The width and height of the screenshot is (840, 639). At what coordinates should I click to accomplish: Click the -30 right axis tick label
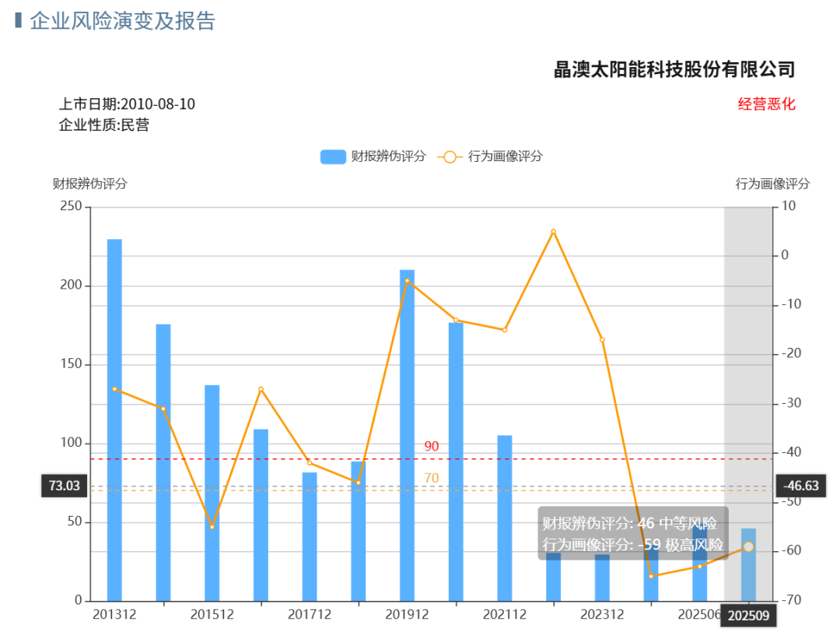[x=791, y=403]
